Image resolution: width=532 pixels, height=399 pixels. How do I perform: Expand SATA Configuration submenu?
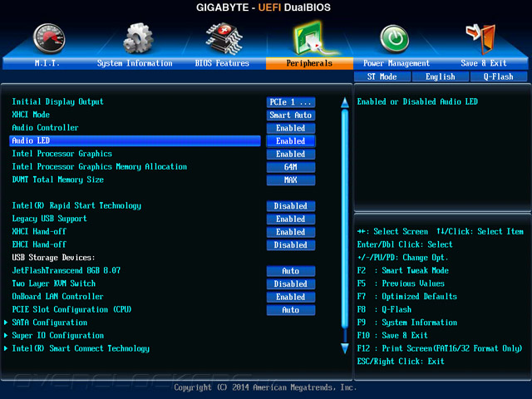coord(50,323)
